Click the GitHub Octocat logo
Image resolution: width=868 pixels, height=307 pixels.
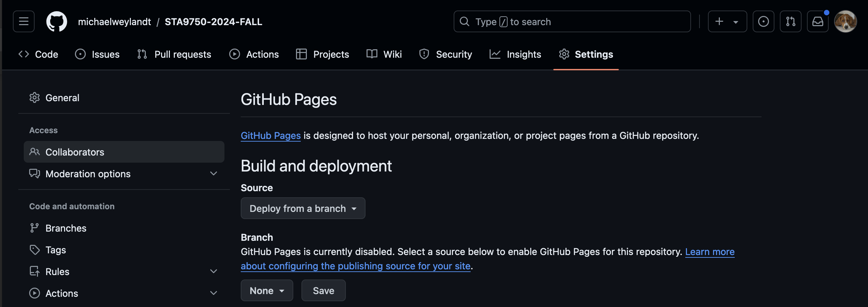(57, 21)
